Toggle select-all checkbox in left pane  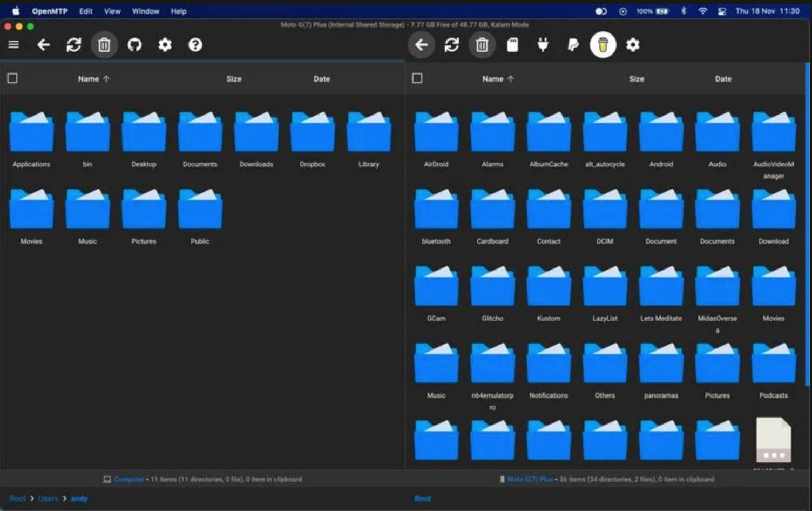point(12,78)
